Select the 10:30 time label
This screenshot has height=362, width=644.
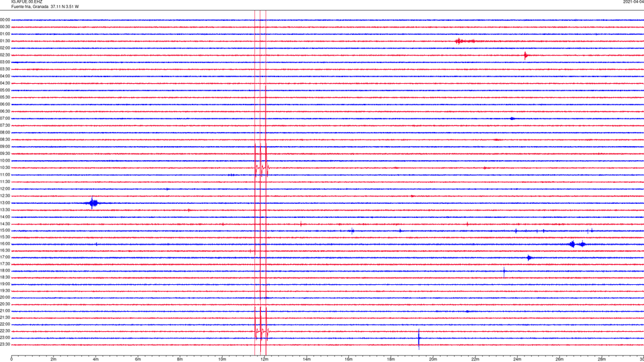point(5,168)
